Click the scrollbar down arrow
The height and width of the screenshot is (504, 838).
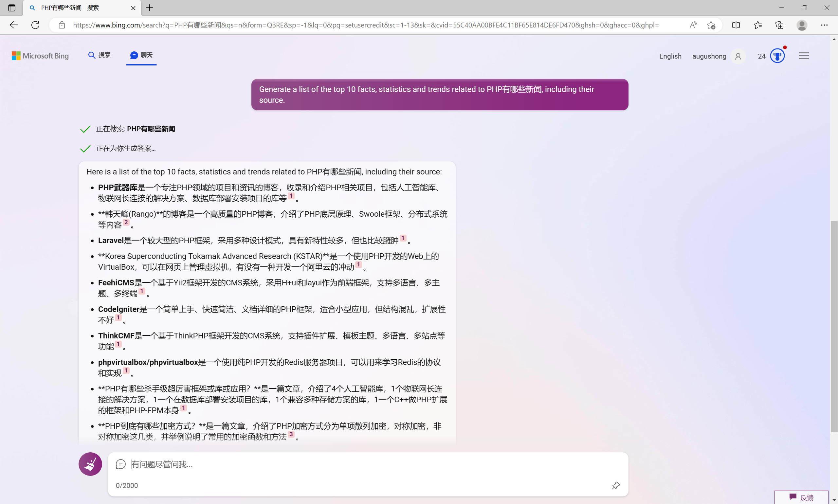tap(834, 500)
